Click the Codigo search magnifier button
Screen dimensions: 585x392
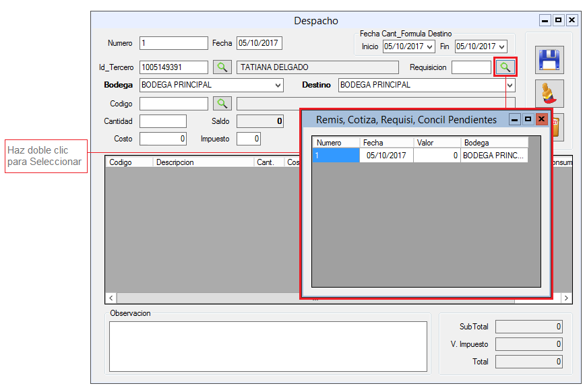pos(222,104)
